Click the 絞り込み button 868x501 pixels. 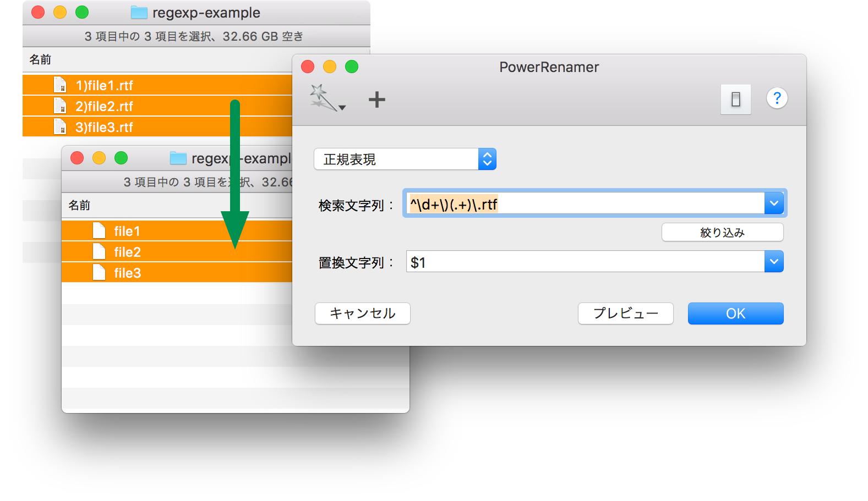pos(722,233)
